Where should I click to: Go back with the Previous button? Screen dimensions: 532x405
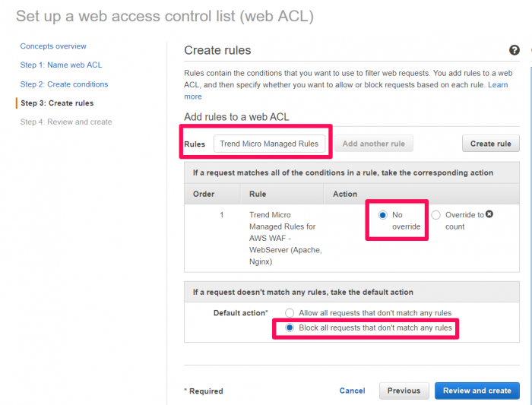(x=404, y=391)
